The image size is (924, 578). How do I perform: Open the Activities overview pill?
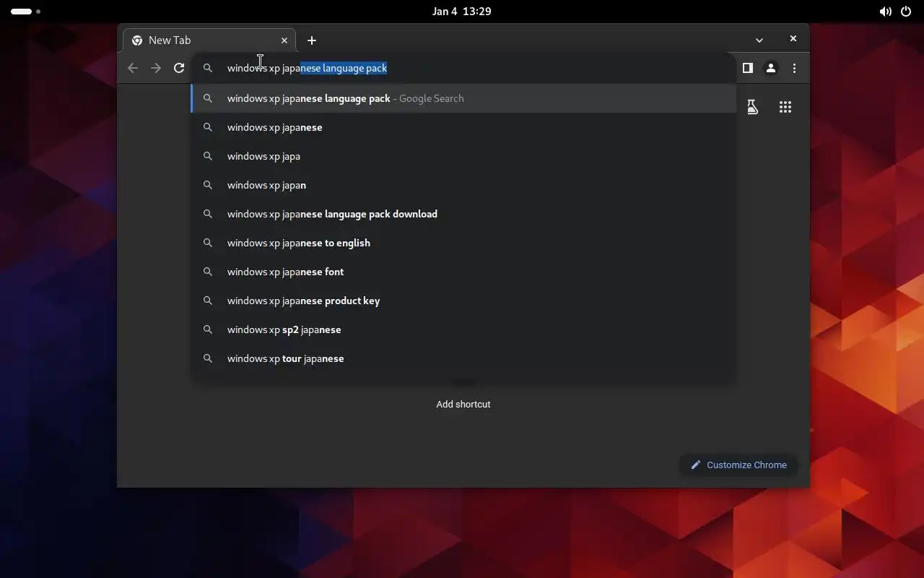click(25, 12)
